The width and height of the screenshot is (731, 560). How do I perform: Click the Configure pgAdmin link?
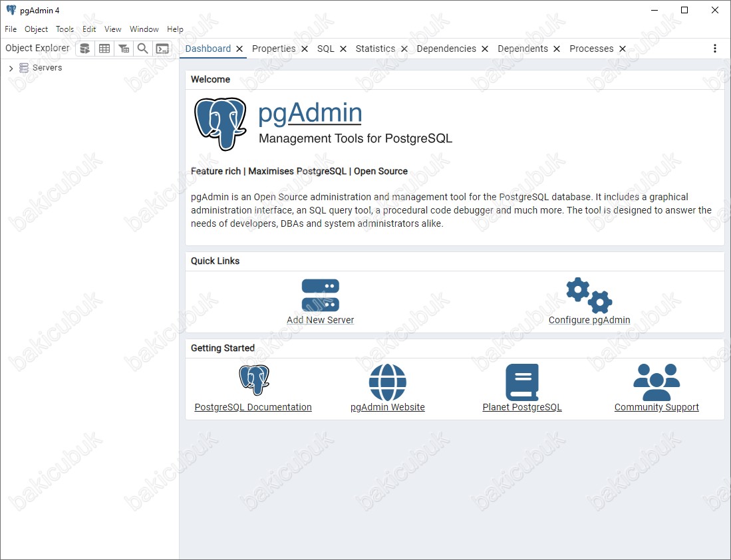tap(589, 320)
